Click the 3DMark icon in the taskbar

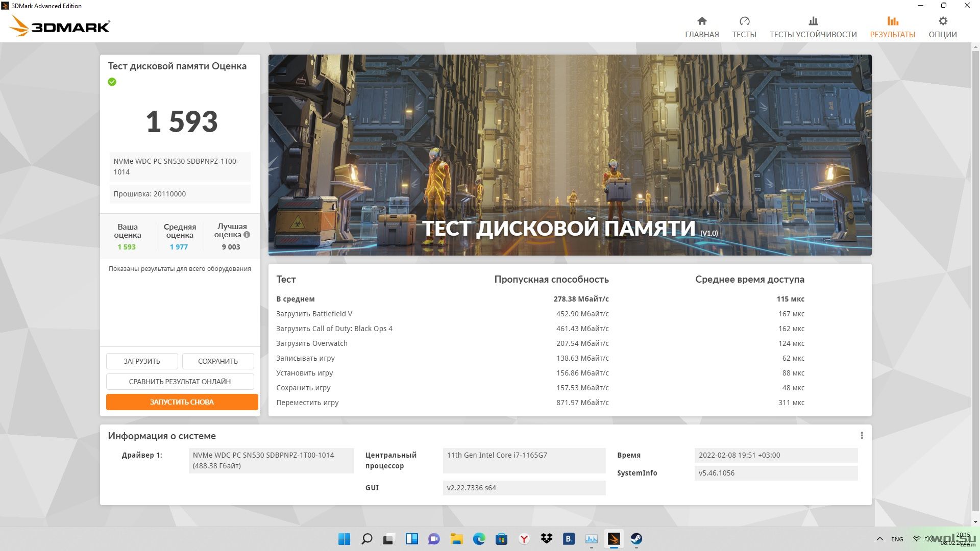(614, 539)
